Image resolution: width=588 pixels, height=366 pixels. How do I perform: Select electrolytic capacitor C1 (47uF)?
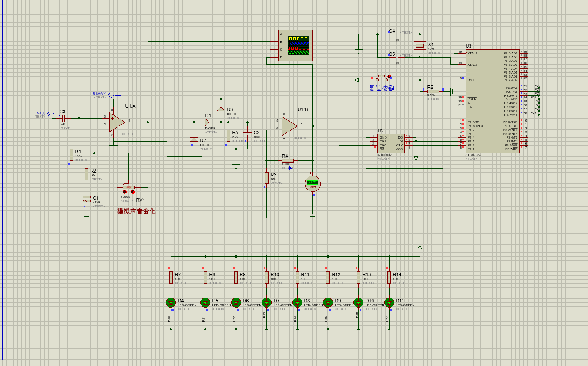[x=87, y=199]
